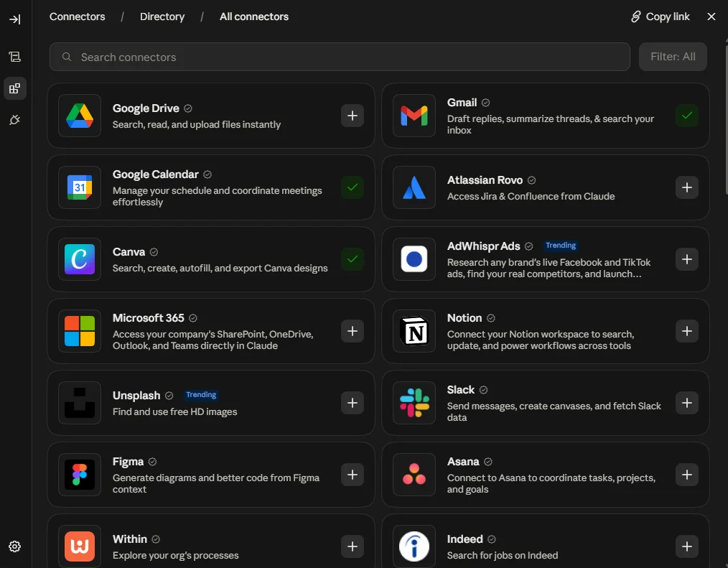Open the settings gear in sidebar
Image resolution: width=728 pixels, height=568 pixels.
coord(15,546)
